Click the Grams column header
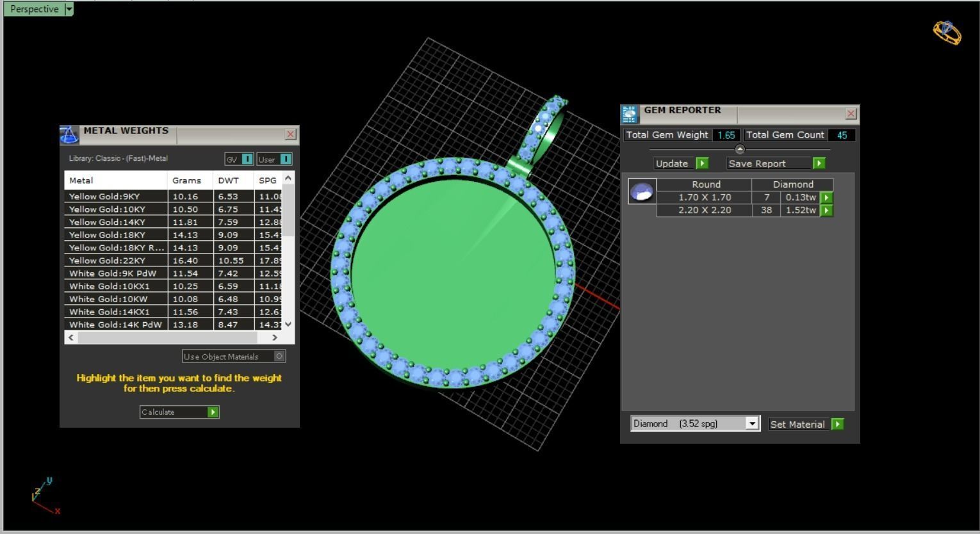 pyautogui.click(x=190, y=181)
